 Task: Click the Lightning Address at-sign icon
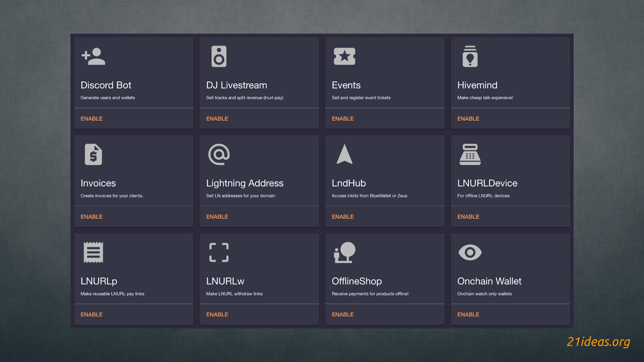click(219, 154)
